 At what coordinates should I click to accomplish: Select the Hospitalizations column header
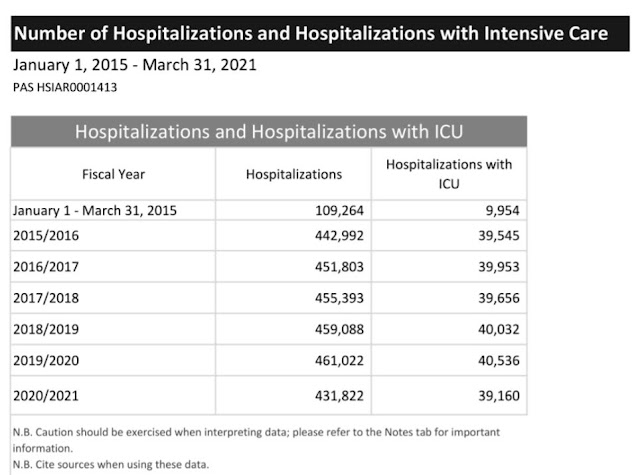(x=293, y=174)
